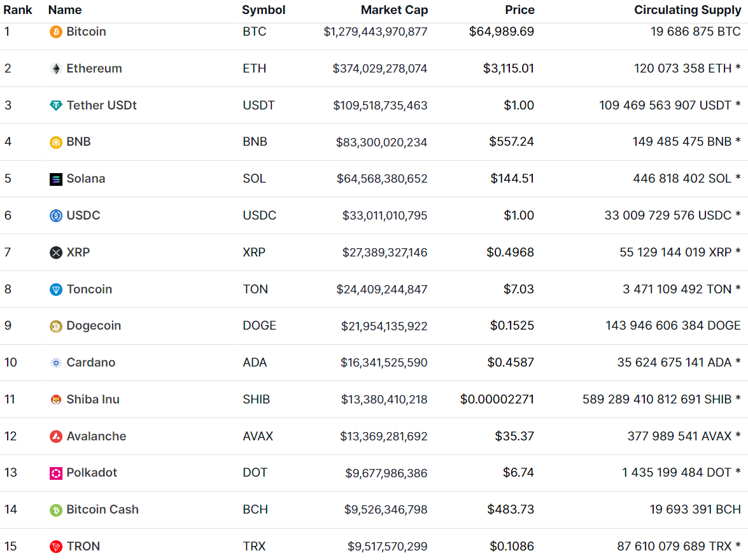748x560 pixels.
Task: Click the Symbol column header
Action: (264, 10)
